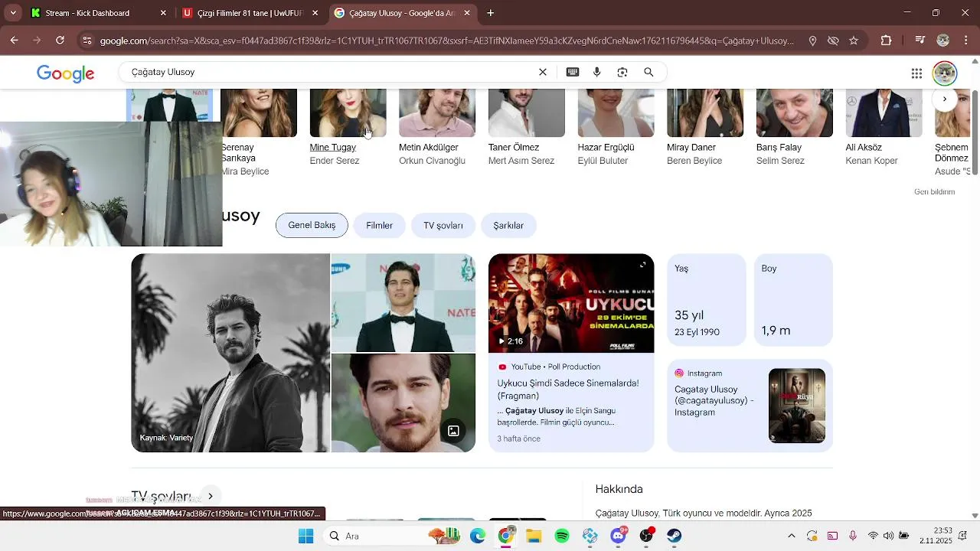Submit search with magnifier icon
The width and height of the screenshot is (980, 551).
(648, 72)
